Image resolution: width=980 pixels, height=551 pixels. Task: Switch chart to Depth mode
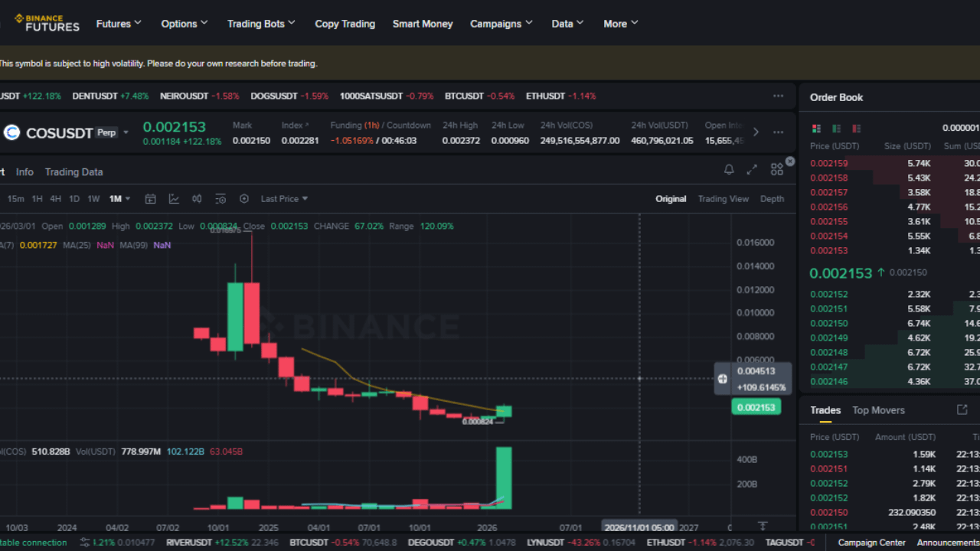click(x=772, y=199)
